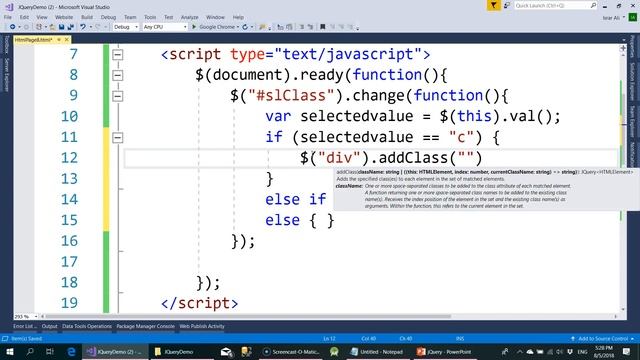Image resolution: width=640 pixels, height=360 pixels.
Task: Click the word selectedvalue on line 10
Action: click(x=357, y=116)
